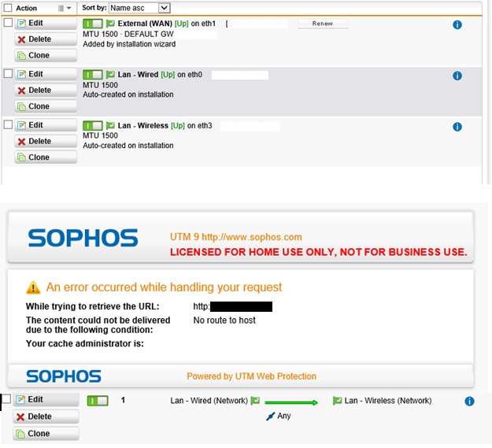492x448 pixels.
Task: Clone the Lan - Wireless interface
Action: [46, 157]
